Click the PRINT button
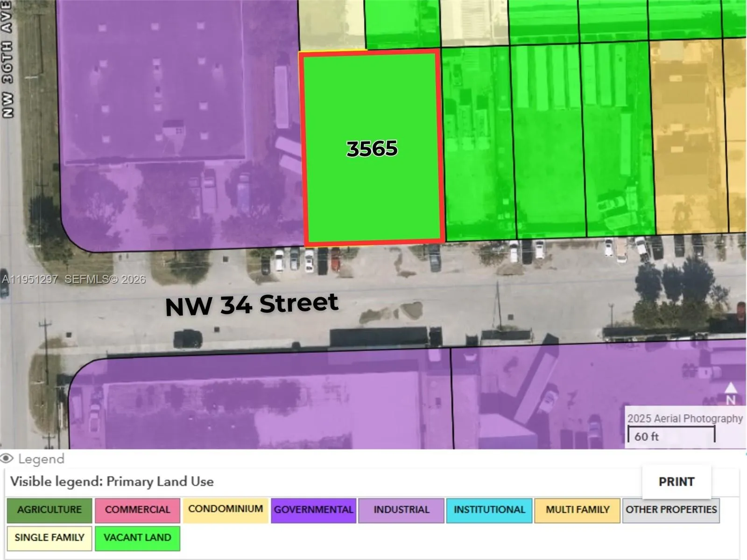The image size is (747, 560). [676, 482]
